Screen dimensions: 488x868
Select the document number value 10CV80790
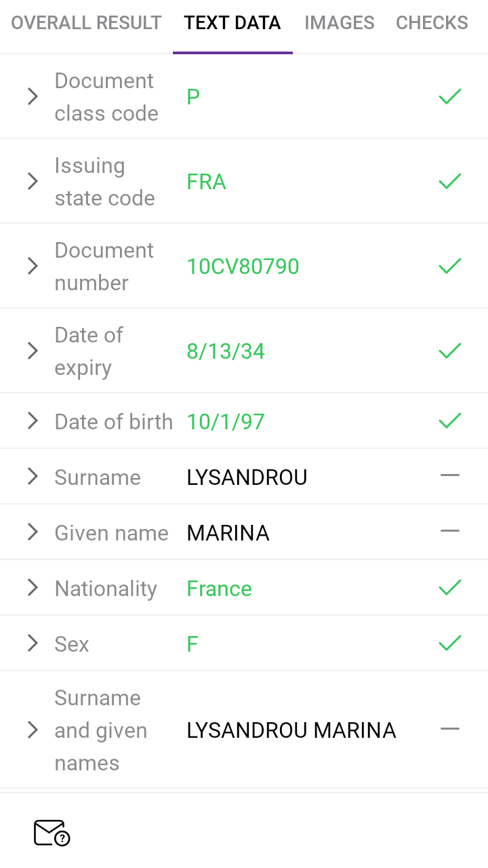coord(243,267)
